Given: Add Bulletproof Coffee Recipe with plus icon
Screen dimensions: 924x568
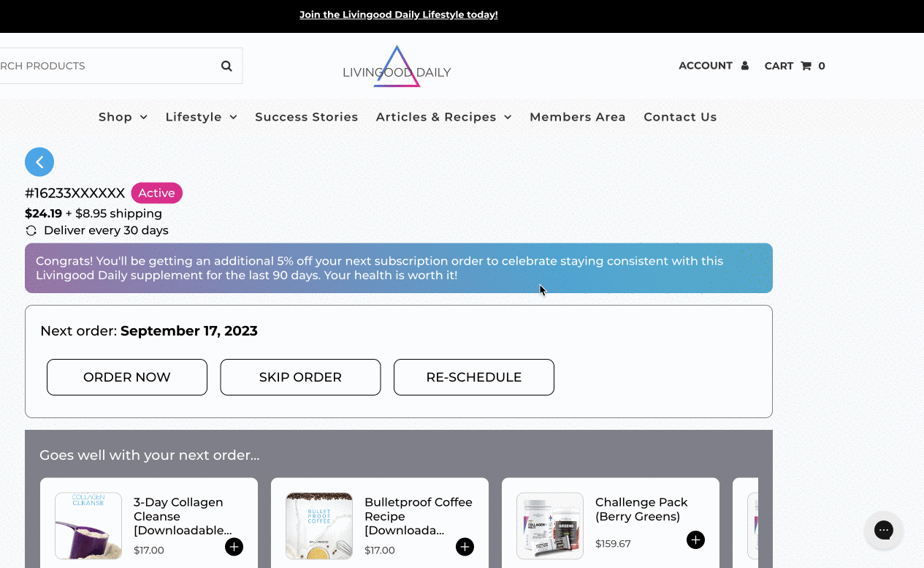Looking at the screenshot, I should tap(465, 547).
